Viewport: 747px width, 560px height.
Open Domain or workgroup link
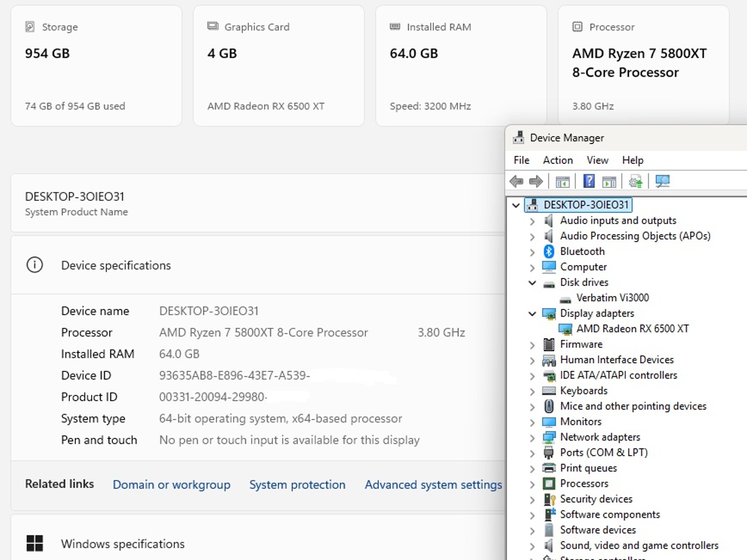tap(171, 485)
